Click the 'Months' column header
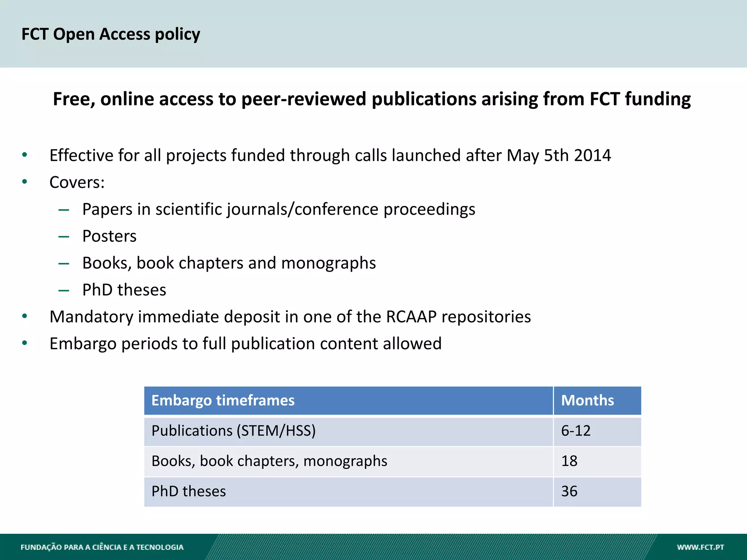This screenshot has width=747, height=560. pyautogui.click(x=597, y=401)
